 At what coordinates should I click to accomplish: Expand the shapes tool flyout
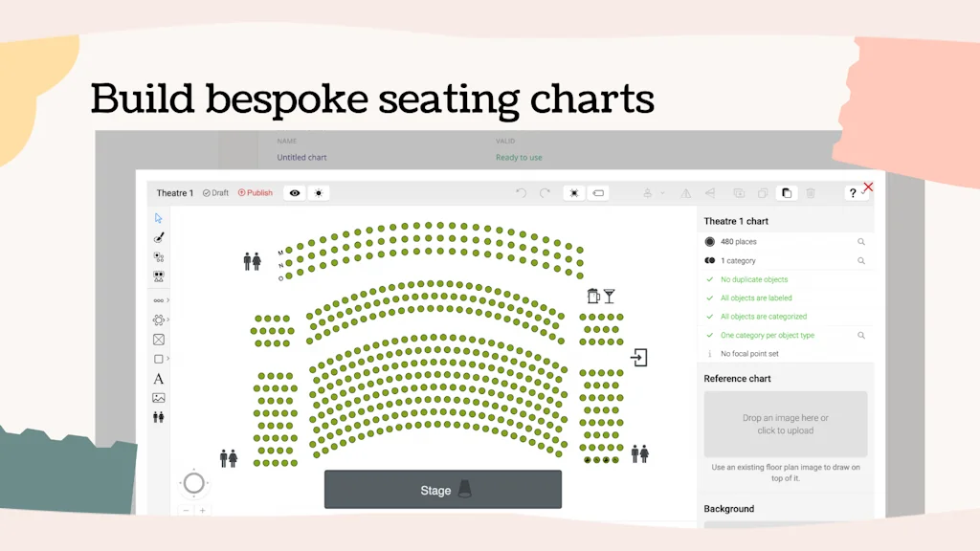161,360
